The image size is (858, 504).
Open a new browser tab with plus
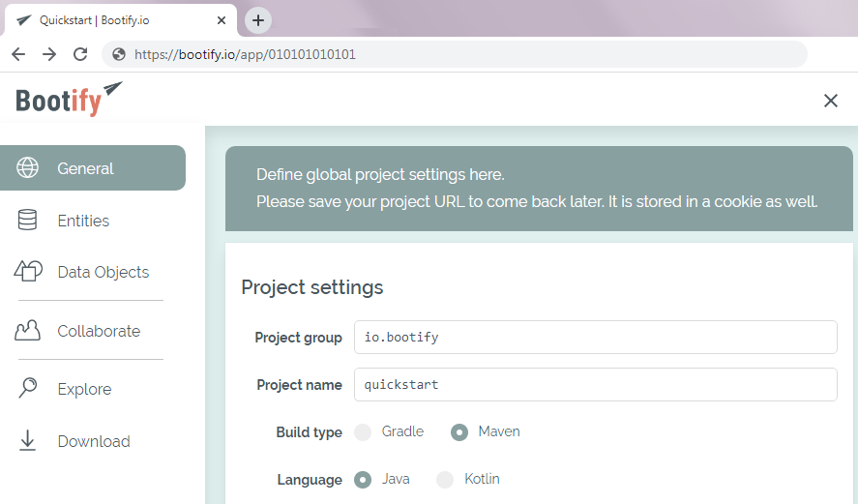[257, 20]
